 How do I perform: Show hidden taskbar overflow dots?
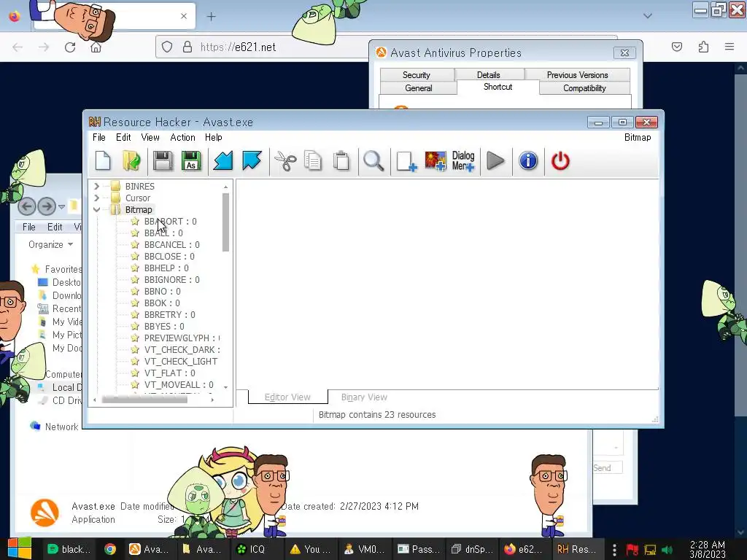(614, 549)
